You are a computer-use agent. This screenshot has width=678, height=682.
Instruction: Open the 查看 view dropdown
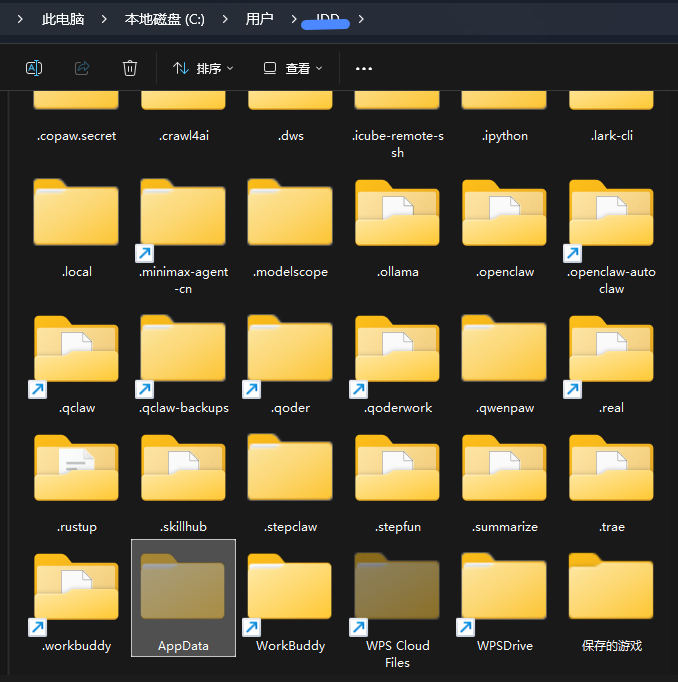coord(293,68)
